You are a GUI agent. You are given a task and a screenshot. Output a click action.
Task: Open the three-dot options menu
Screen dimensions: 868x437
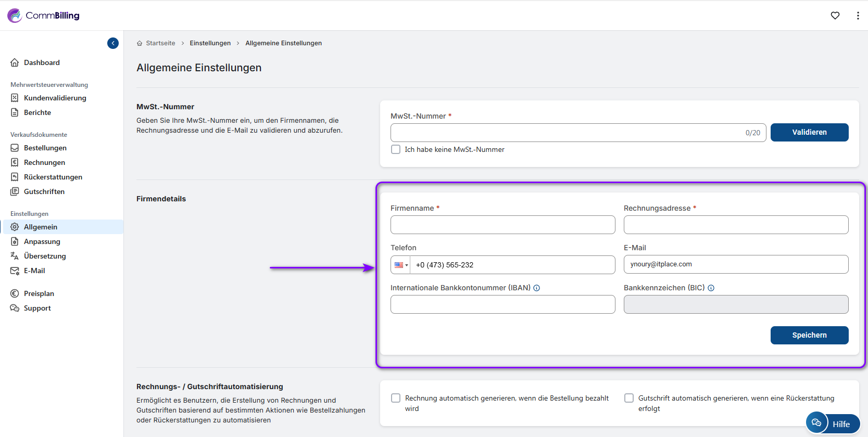858,16
